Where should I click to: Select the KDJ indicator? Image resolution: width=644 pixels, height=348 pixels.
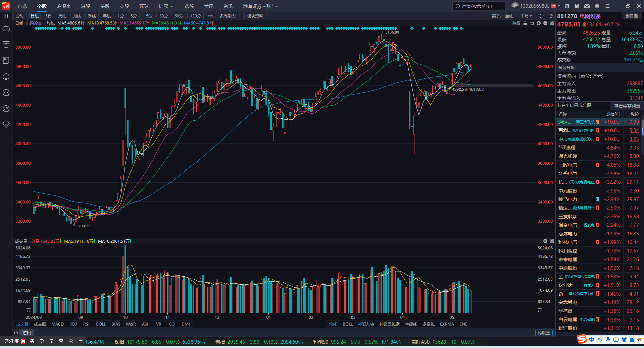[x=73, y=324]
